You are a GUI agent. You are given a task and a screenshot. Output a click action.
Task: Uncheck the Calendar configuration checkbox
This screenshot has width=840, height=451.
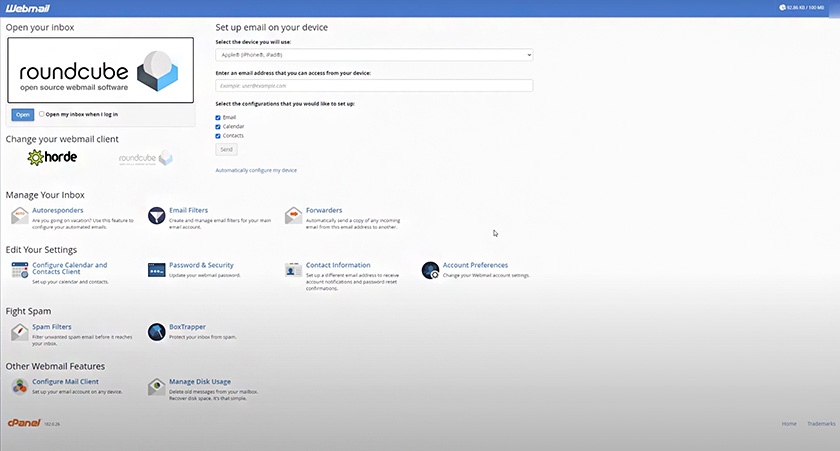218,127
